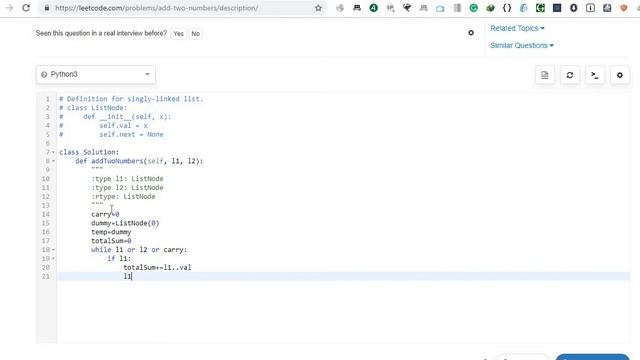Open the Grammarly green G extension
Screen dimensions: 640x360
473,8
